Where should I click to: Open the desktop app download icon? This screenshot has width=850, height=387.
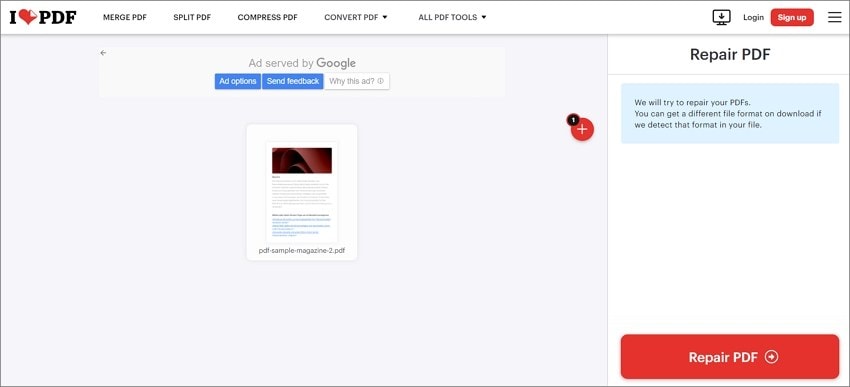click(721, 17)
